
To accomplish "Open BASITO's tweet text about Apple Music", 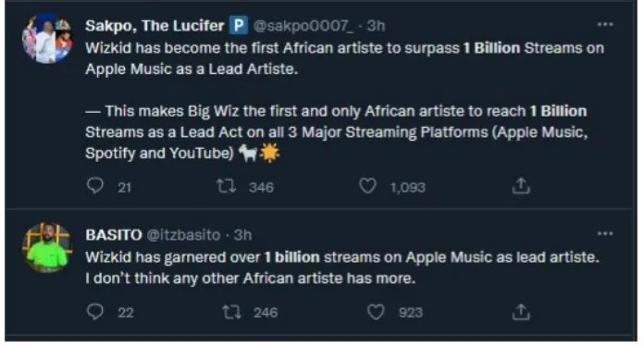I will tap(342, 268).
